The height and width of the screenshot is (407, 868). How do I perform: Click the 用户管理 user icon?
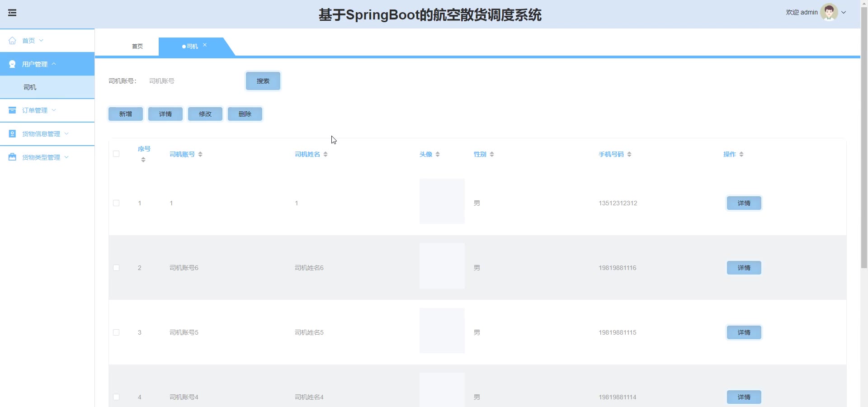[x=12, y=64]
